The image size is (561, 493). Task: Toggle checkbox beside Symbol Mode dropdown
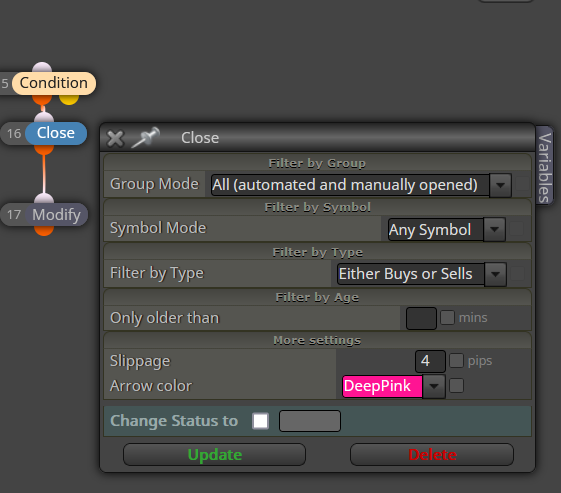(517, 229)
